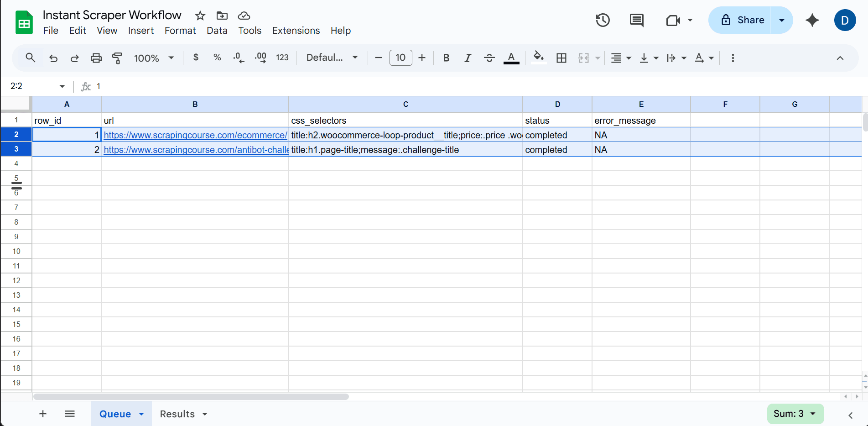Click the horizontal scrollbar
868x426 pixels.
(191, 397)
